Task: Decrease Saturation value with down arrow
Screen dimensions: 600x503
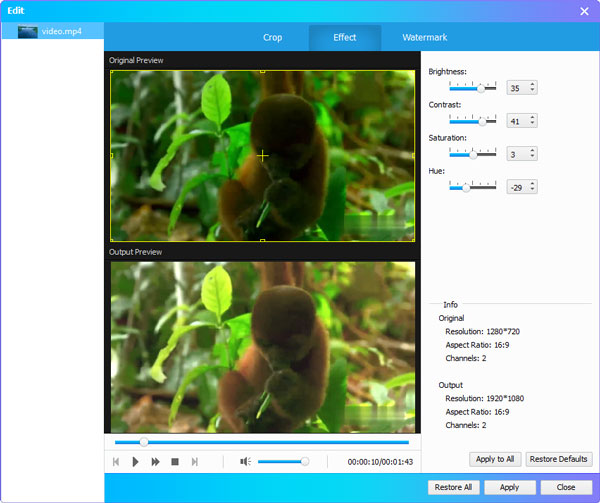Action: point(532,156)
